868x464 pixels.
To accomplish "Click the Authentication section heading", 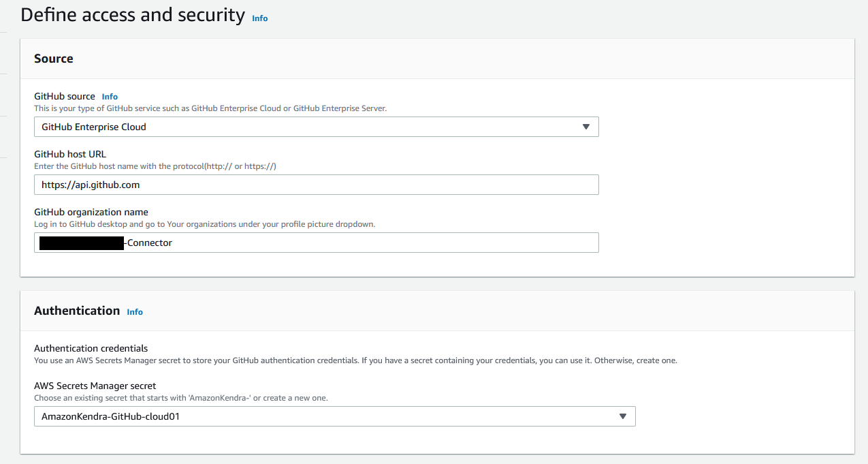I will point(77,311).
